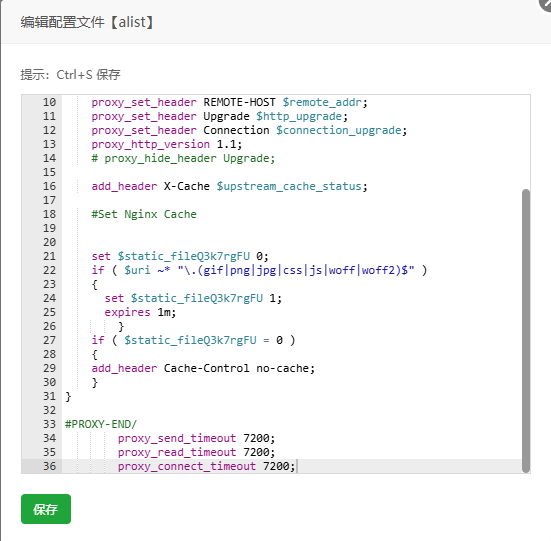This screenshot has width=551, height=541.
Task: Click the expires 1m; directive
Action: (140, 312)
